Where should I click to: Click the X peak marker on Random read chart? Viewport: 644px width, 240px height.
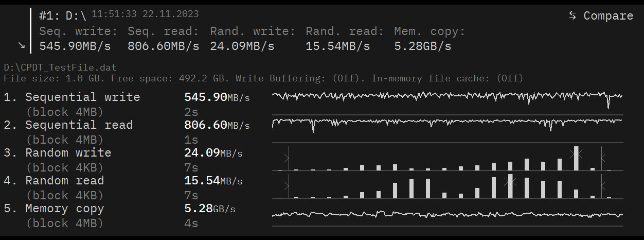510,181
